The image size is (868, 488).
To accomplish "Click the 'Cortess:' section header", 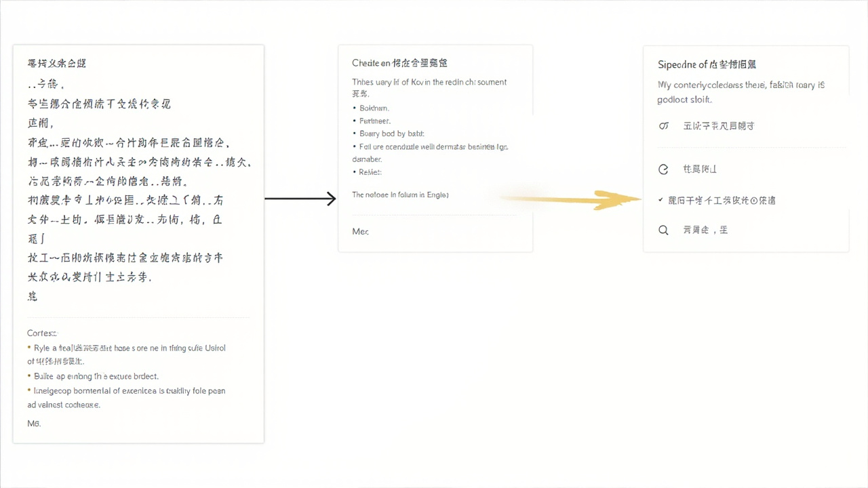I will tap(43, 333).
